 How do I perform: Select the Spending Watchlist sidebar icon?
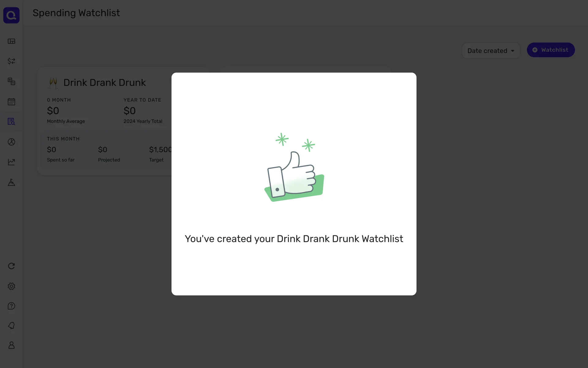pos(11,122)
